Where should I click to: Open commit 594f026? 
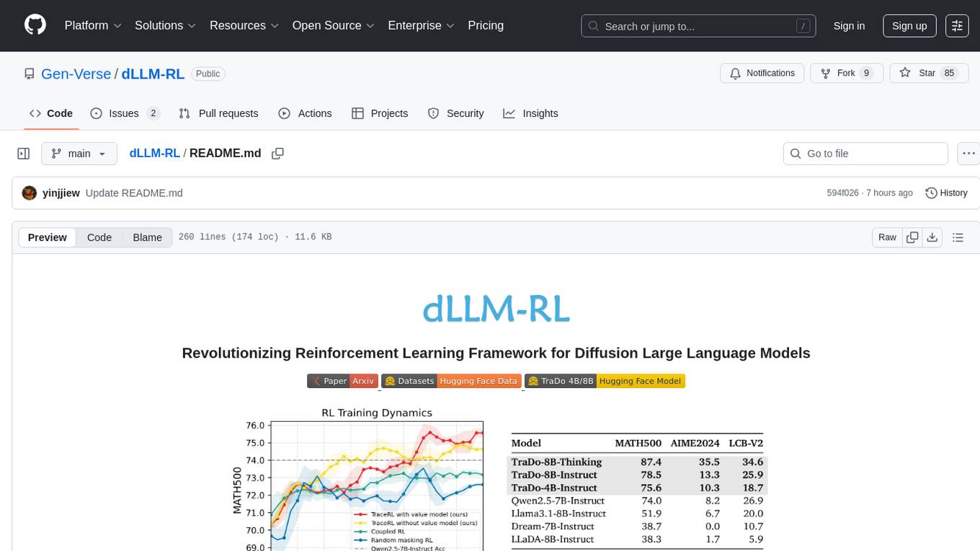842,193
